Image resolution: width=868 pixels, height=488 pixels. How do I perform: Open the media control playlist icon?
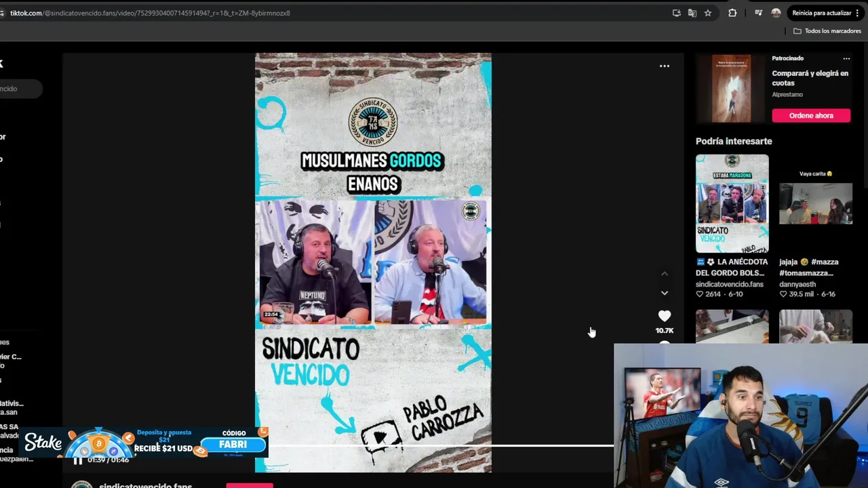click(x=758, y=13)
